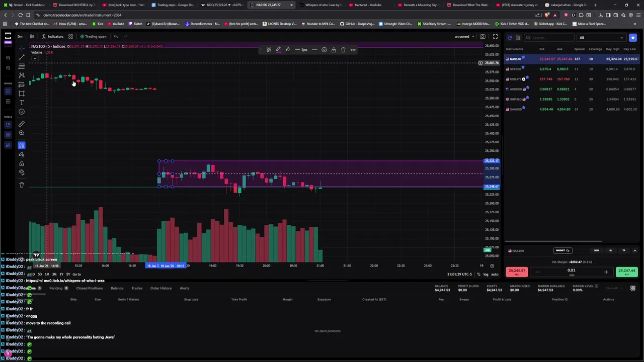Select the ruler measure tool
This screenshot has width=644, height=362.
[22, 124]
